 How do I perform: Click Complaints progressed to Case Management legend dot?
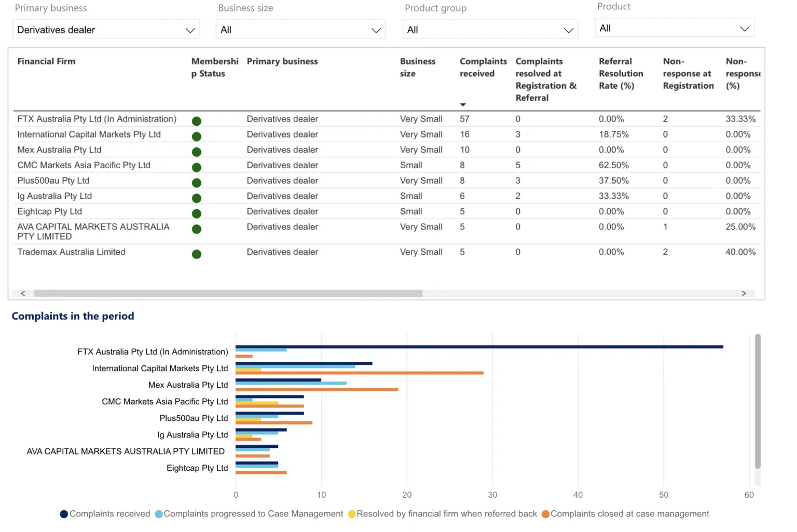point(159,514)
